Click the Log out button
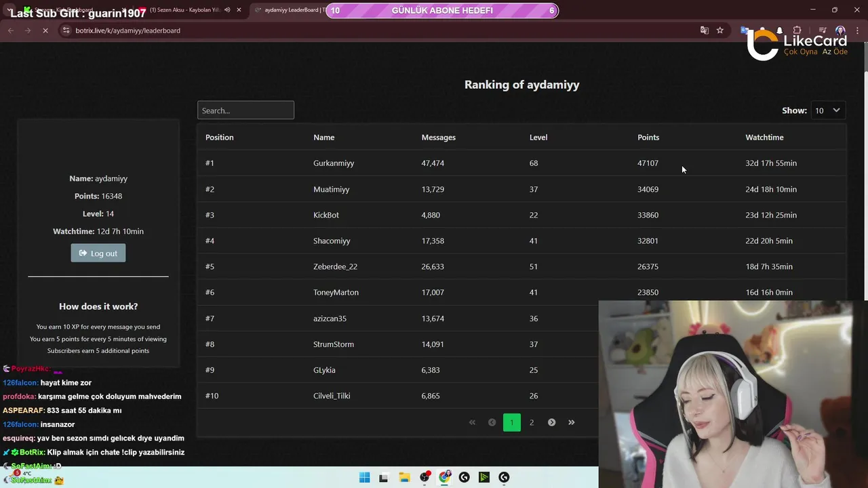Image resolution: width=868 pixels, height=488 pixels. click(98, 253)
